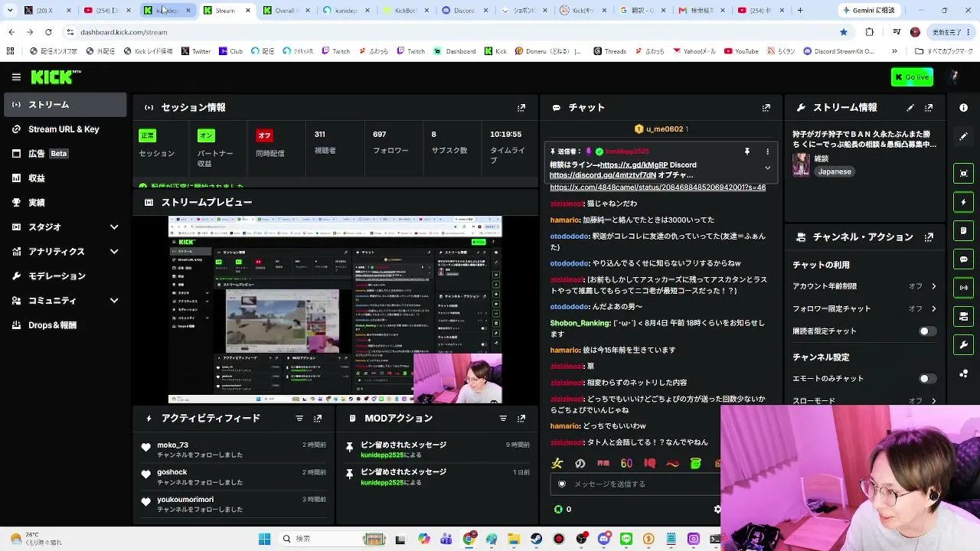Open フォロワー限定チャット setting
980x551 pixels.
pyautogui.click(x=864, y=308)
